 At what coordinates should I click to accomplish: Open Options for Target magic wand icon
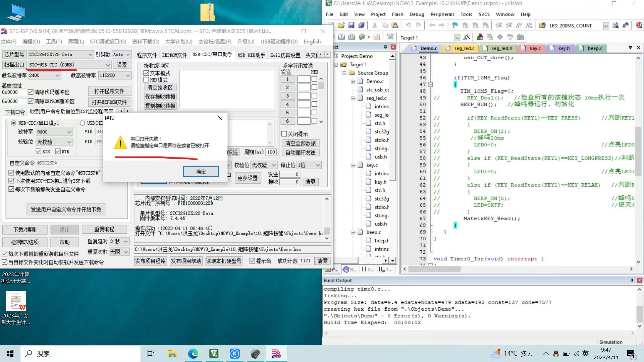467,37
